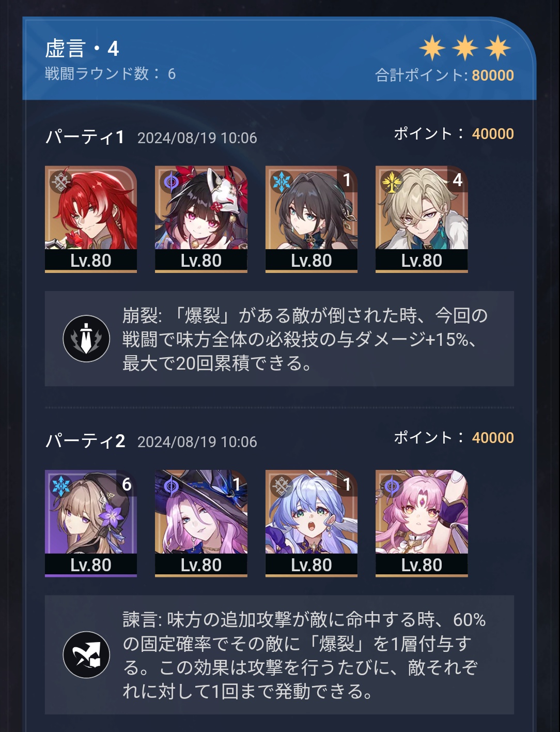The width and height of the screenshot is (560, 732).
Task: Tap the imaginary element icon on blonde character
Action: click(392, 182)
